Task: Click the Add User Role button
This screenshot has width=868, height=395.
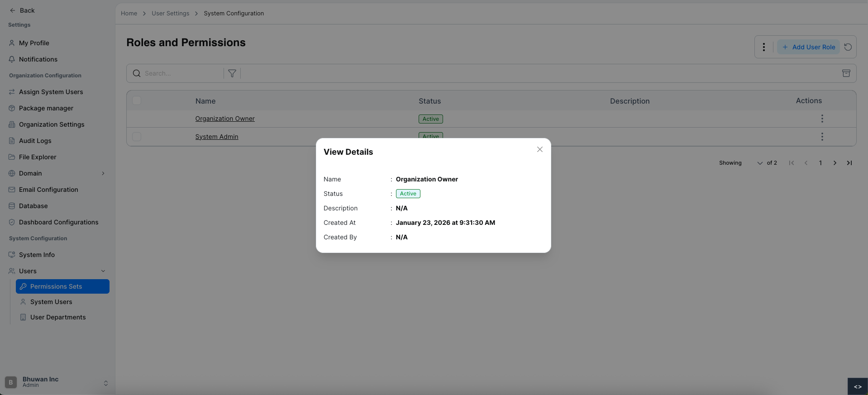Action: point(808,47)
